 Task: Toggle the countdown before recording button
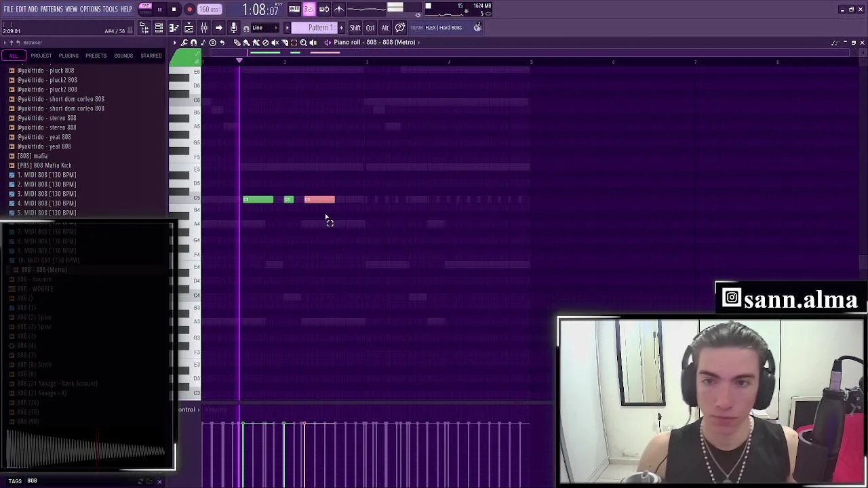click(x=309, y=9)
